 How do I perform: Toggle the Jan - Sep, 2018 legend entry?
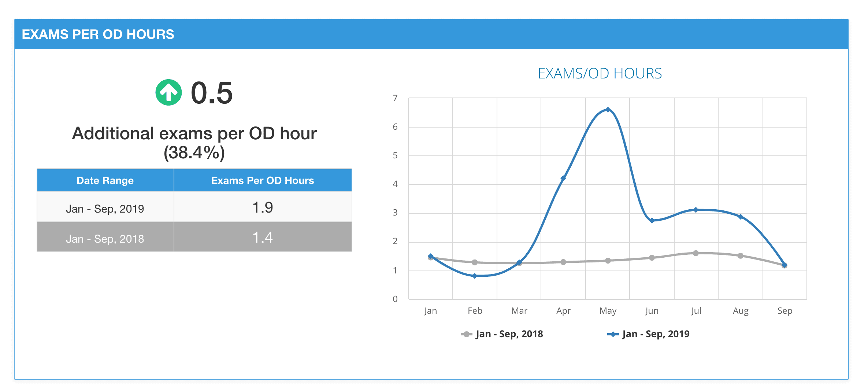click(x=502, y=334)
